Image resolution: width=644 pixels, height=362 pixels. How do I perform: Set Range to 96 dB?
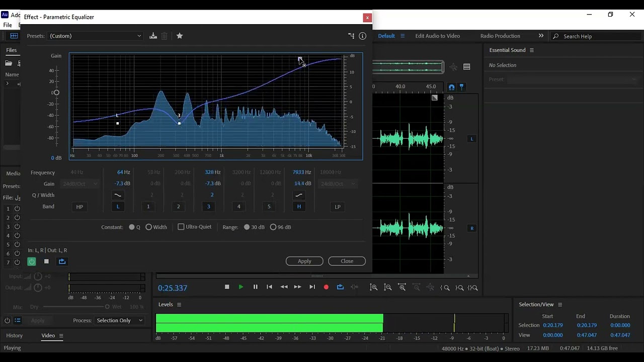click(x=273, y=227)
